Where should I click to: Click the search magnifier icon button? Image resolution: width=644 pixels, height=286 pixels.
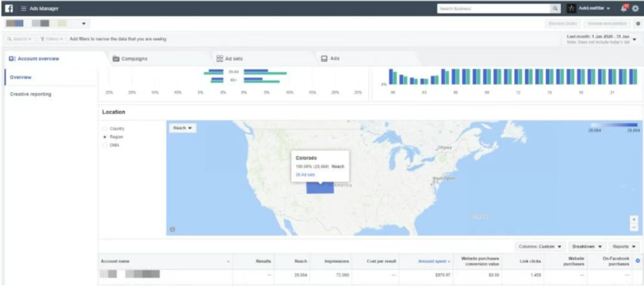(x=555, y=8)
